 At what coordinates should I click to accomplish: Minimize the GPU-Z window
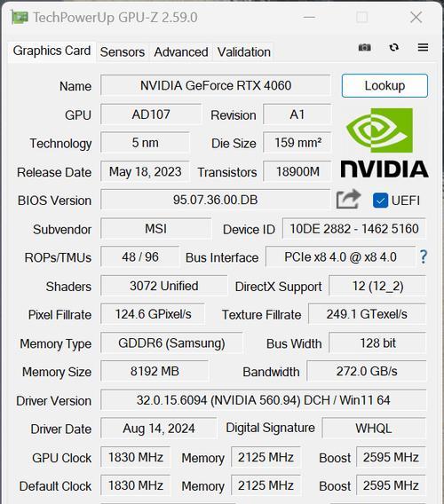click(309, 18)
